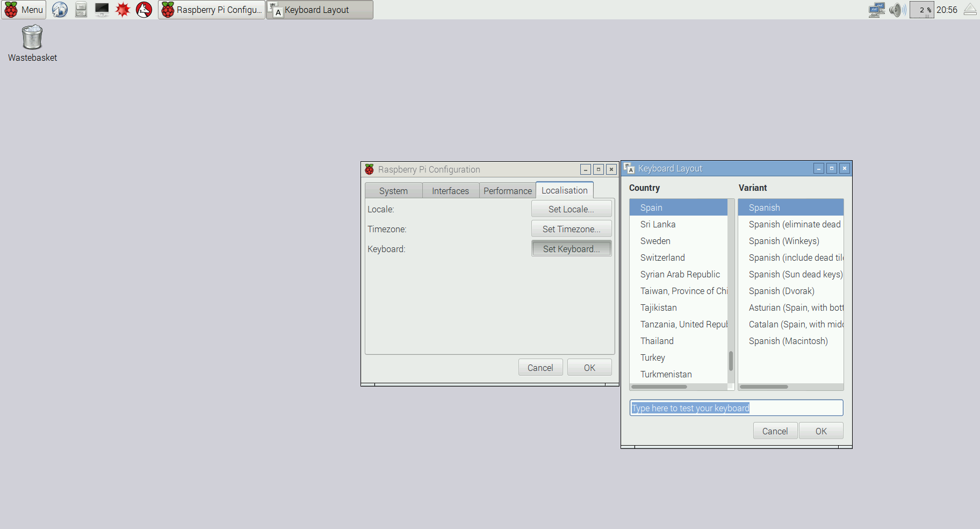Open the System tab

(x=393, y=191)
